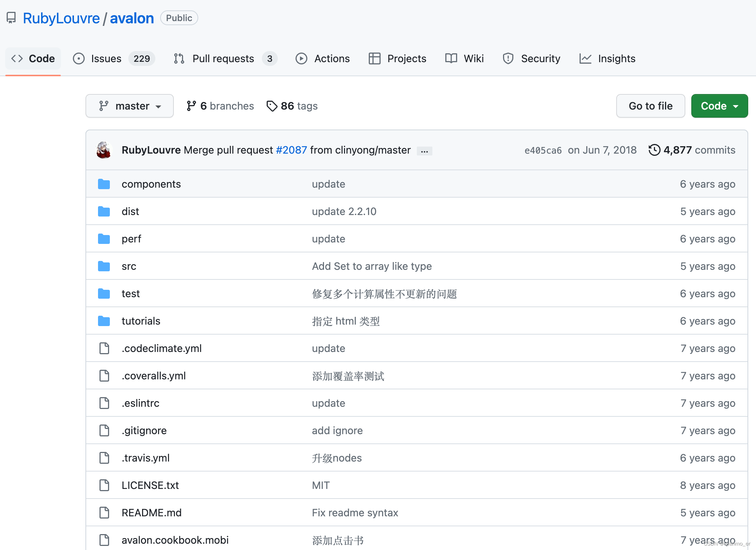Screen dimensions: 756x550
Task: Click the tutorials folder icon
Action: click(104, 321)
